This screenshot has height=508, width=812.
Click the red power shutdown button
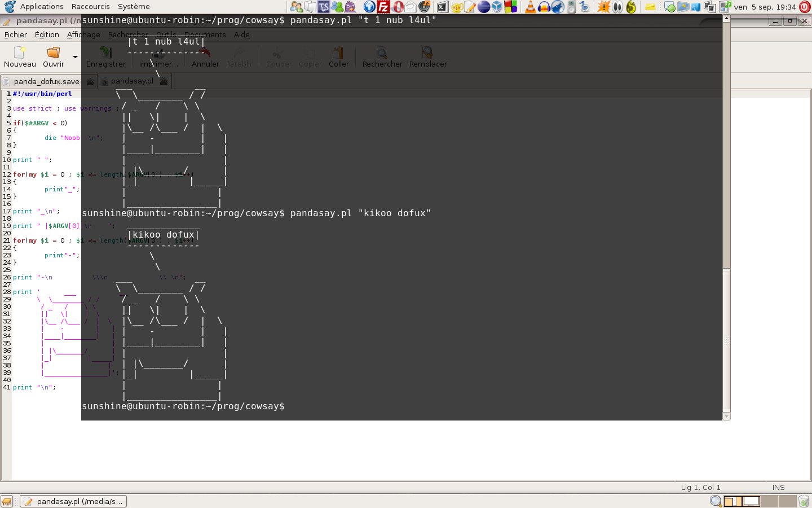coord(805,7)
